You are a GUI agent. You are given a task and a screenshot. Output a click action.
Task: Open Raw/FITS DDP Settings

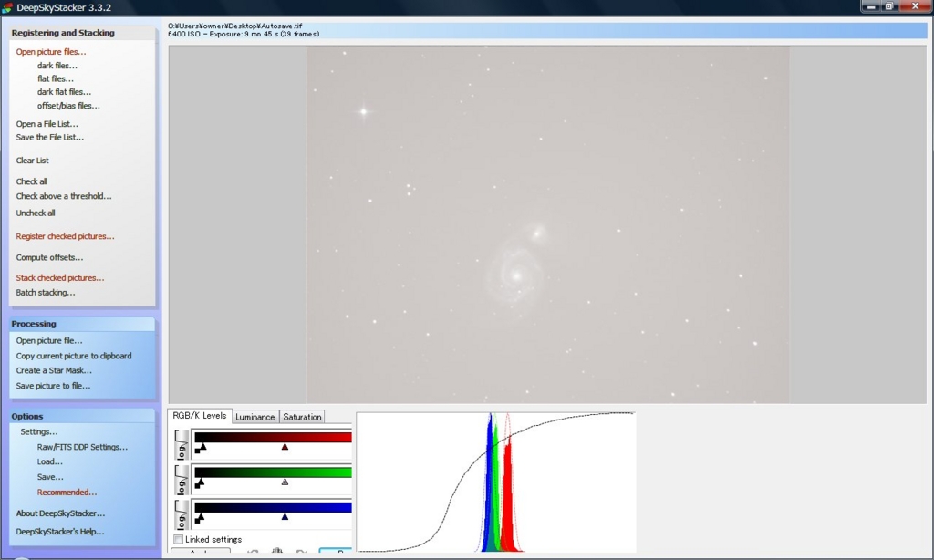click(x=82, y=447)
